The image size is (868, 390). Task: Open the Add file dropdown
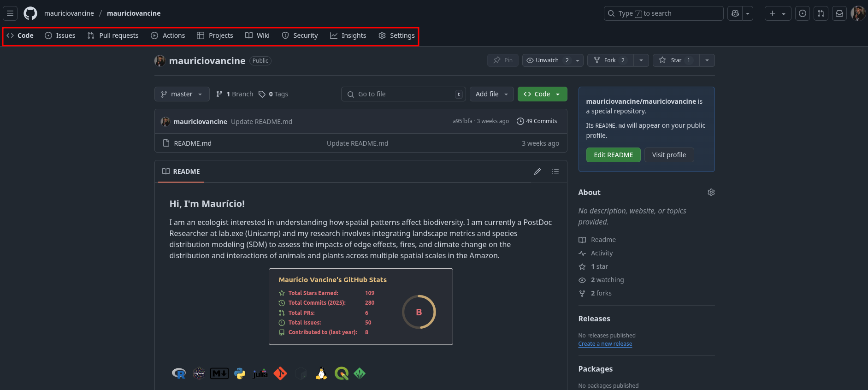pyautogui.click(x=491, y=94)
